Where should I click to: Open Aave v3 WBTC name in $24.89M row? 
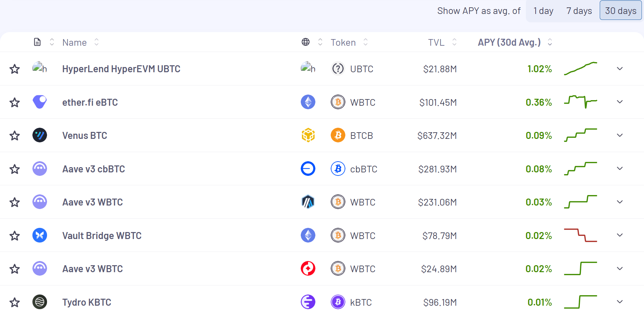pos(92,269)
